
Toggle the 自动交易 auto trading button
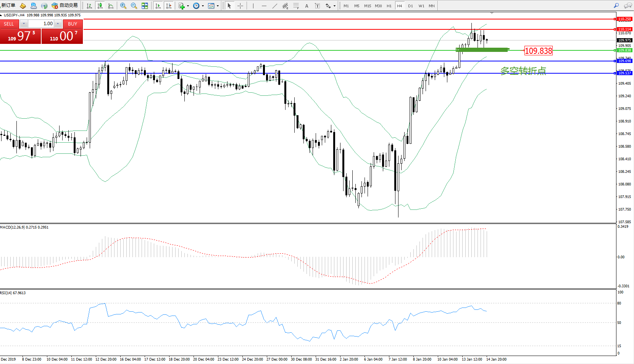(65, 5)
